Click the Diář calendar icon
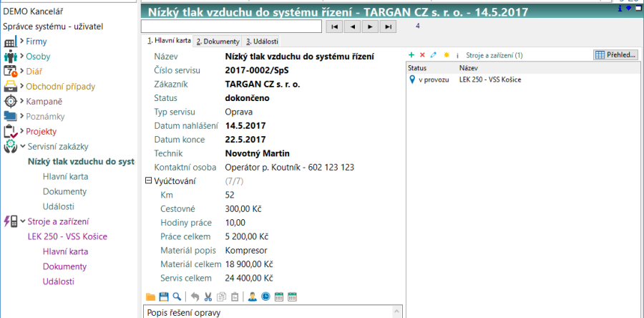 pos(11,72)
